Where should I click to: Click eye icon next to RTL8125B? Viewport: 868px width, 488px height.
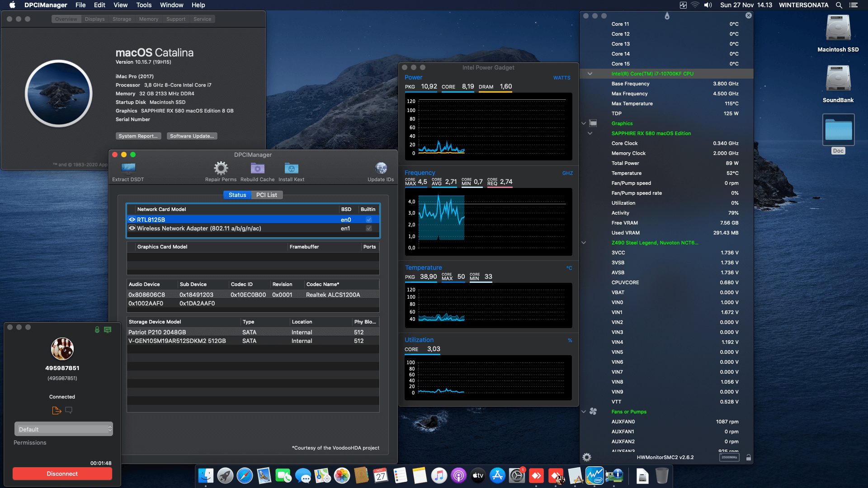pos(132,220)
